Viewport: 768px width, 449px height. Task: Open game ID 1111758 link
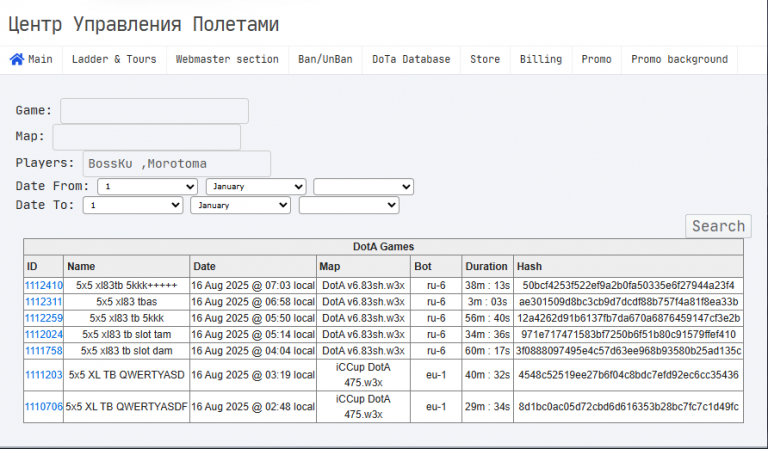coord(44,351)
